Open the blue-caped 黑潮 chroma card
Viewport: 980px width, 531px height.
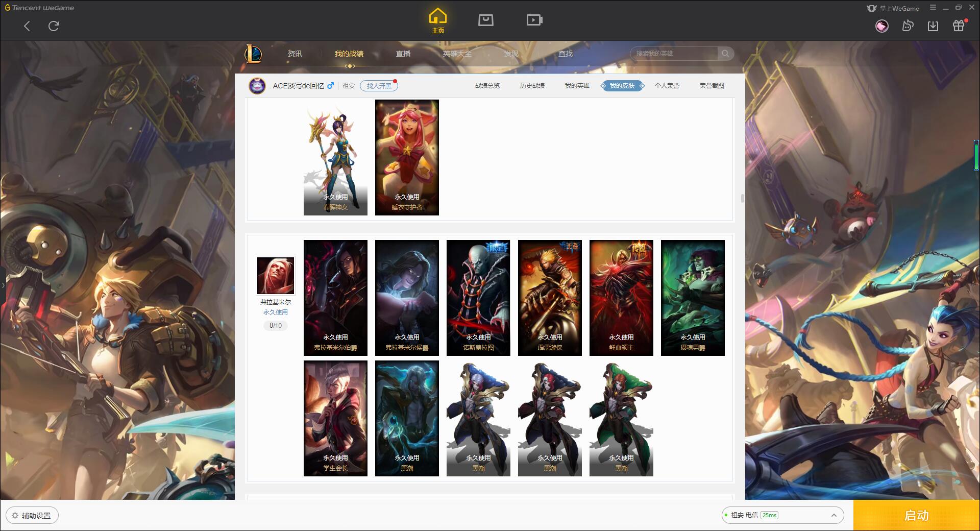click(478, 418)
